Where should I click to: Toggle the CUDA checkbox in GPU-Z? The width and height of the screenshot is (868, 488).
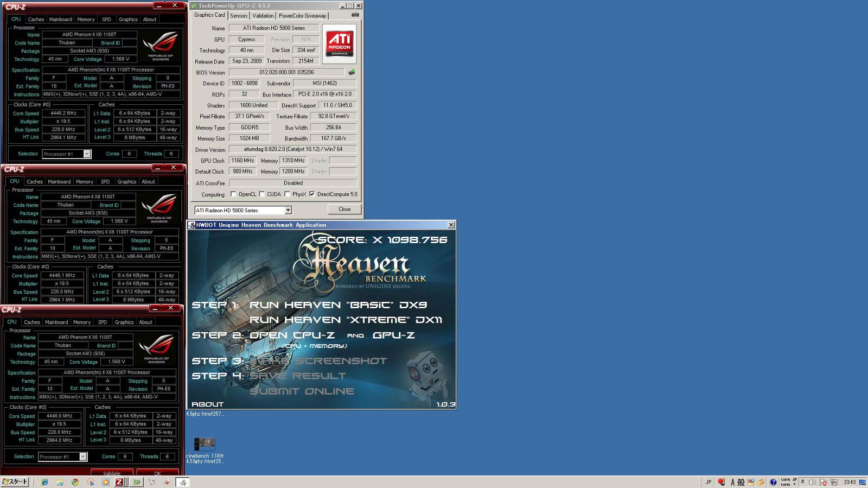point(262,194)
